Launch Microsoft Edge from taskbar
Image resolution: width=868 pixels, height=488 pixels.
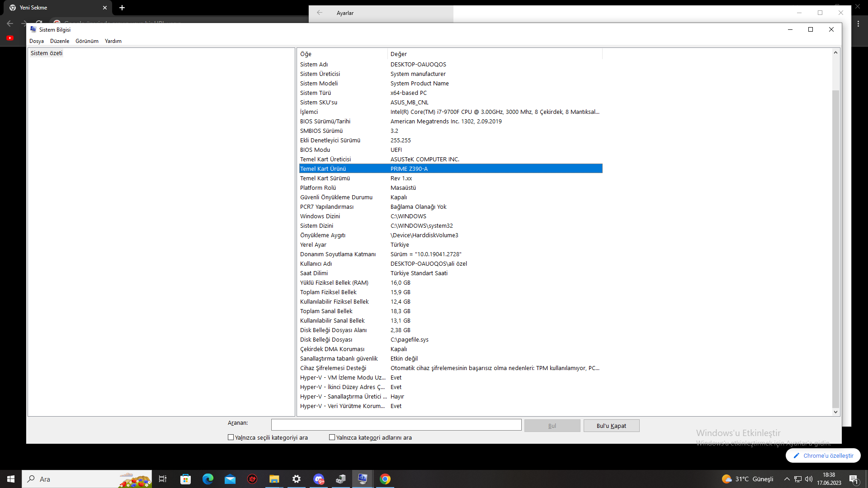tap(208, 479)
